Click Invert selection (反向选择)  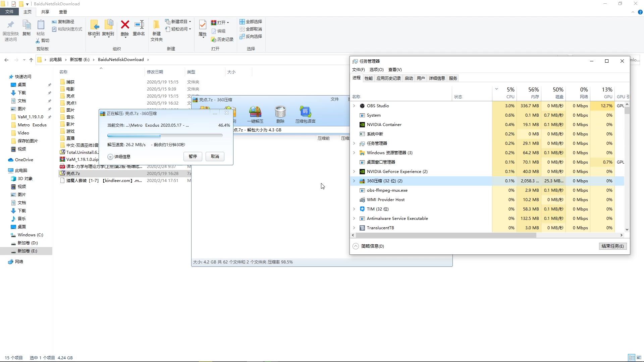pyautogui.click(x=251, y=37)
